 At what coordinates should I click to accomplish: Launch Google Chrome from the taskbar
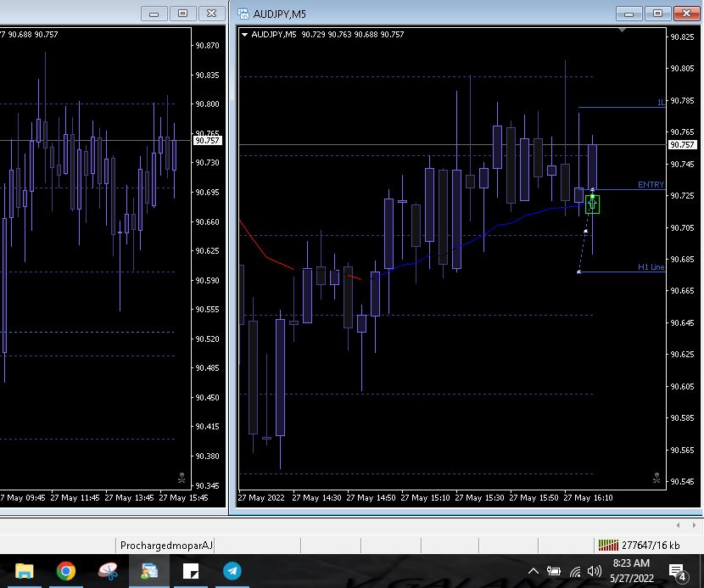pyautogui.click(x=65, y=571)
